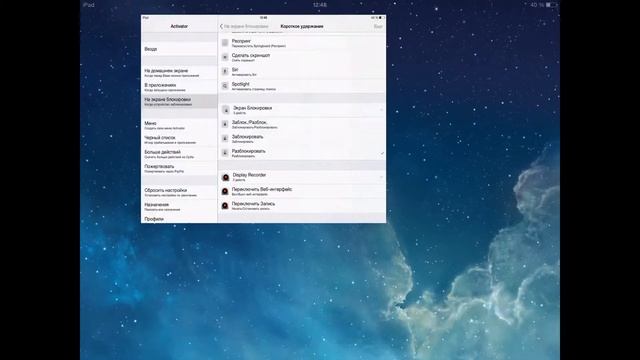Screen dimensions: 640x360
Task: Click the Переключить Веб-интерфейс recorder icon
Action: coord(225,191)
